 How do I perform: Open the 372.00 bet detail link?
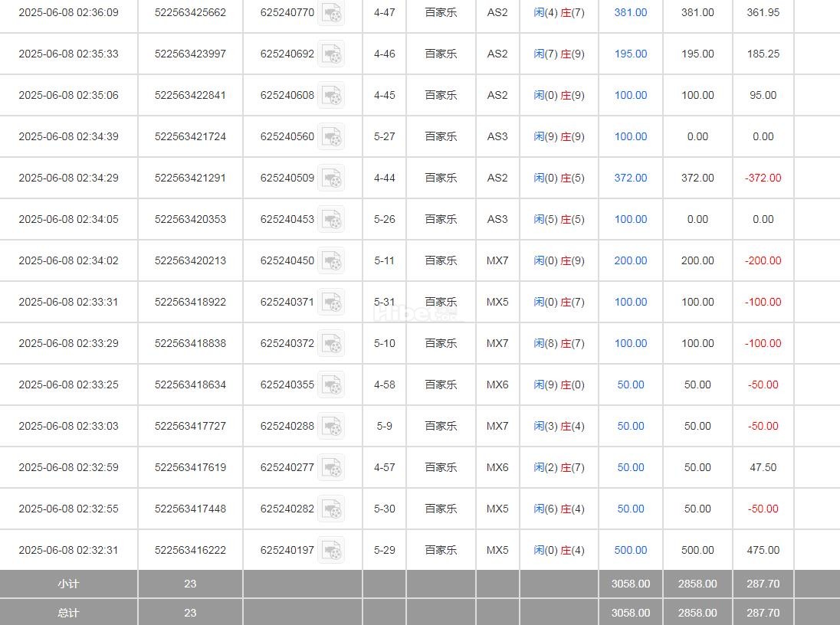tap(630, 178)
